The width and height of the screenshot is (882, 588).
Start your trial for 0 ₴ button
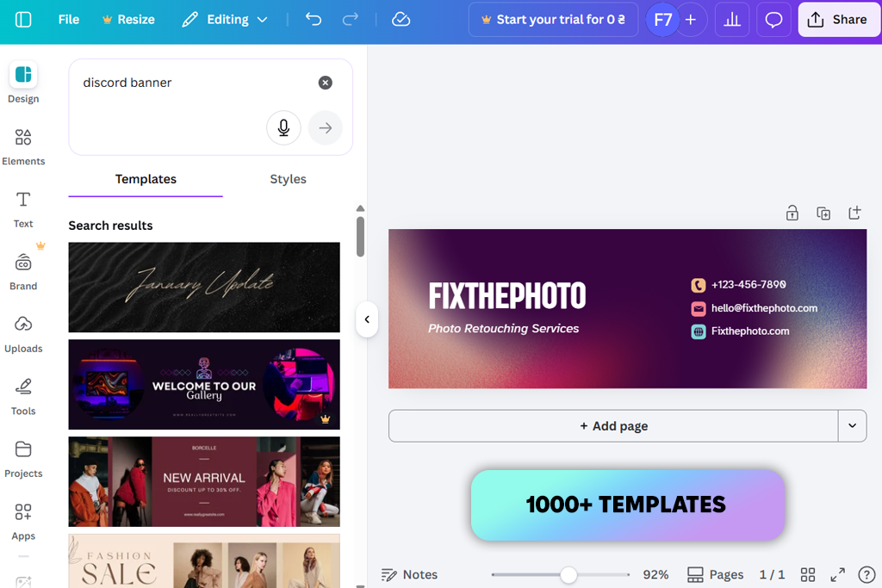554,20
